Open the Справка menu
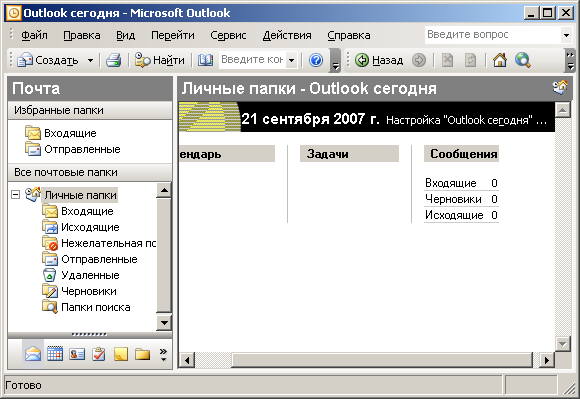 click(x=349, y=35)
